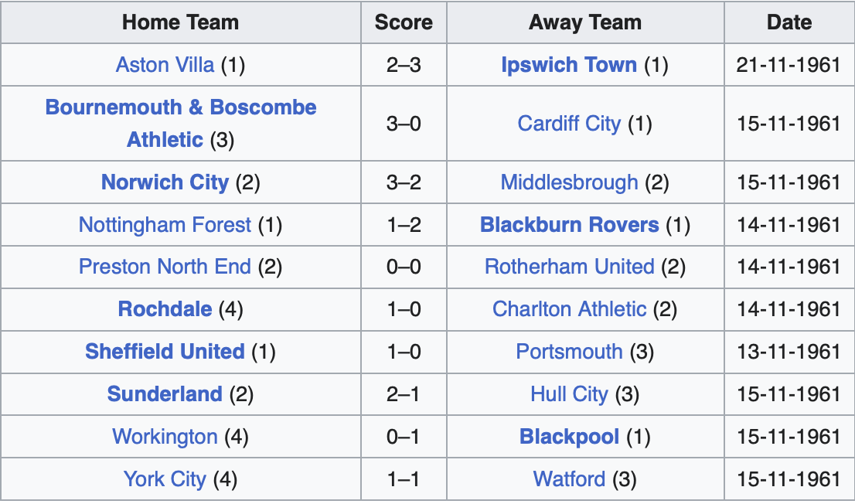Click the Blackpool link

click(569, 437)
